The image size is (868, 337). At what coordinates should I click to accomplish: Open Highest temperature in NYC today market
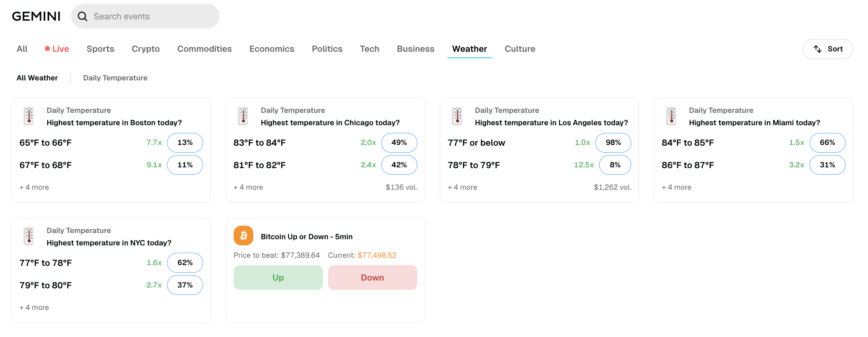pos(109,243)
